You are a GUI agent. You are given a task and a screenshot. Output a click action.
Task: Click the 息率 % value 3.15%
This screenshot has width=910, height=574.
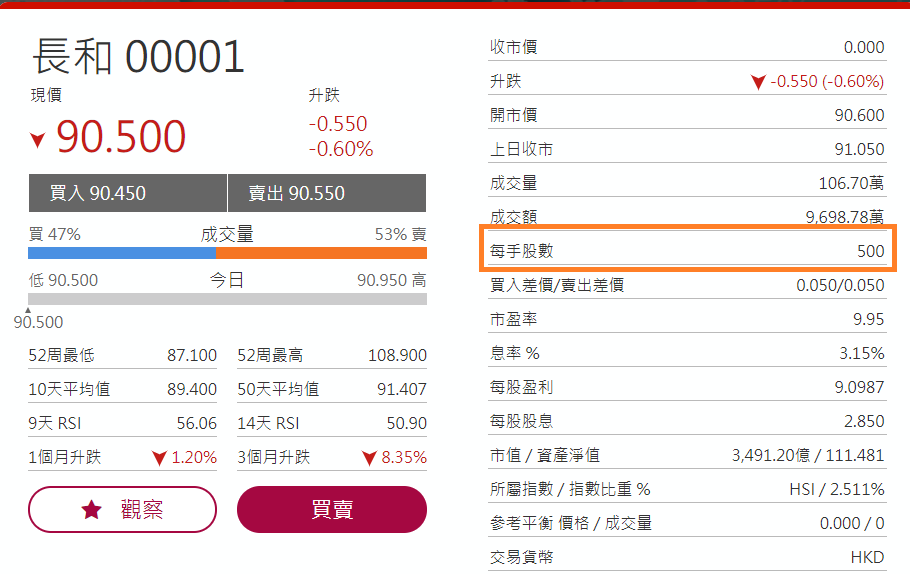[862, 353]
